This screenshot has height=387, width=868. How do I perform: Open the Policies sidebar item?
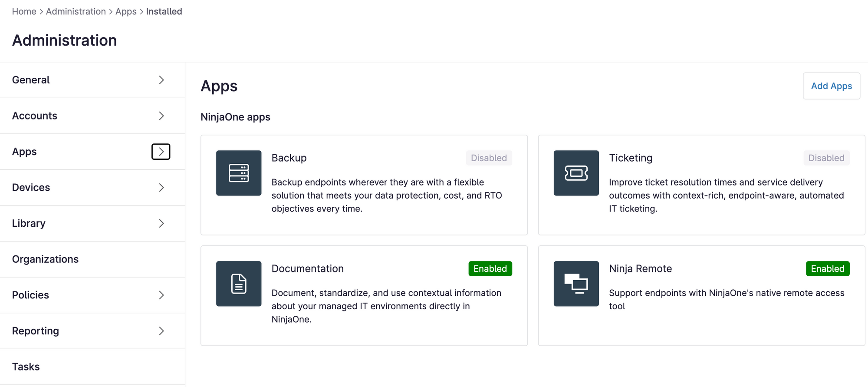[92, 295]
